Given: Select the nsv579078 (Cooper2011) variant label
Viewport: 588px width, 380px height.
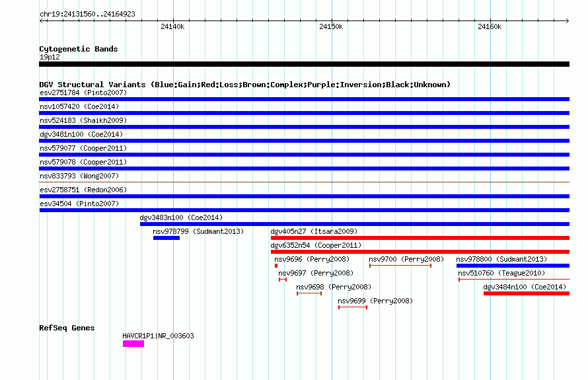Looking at the screenshot, I should [83, 162].
